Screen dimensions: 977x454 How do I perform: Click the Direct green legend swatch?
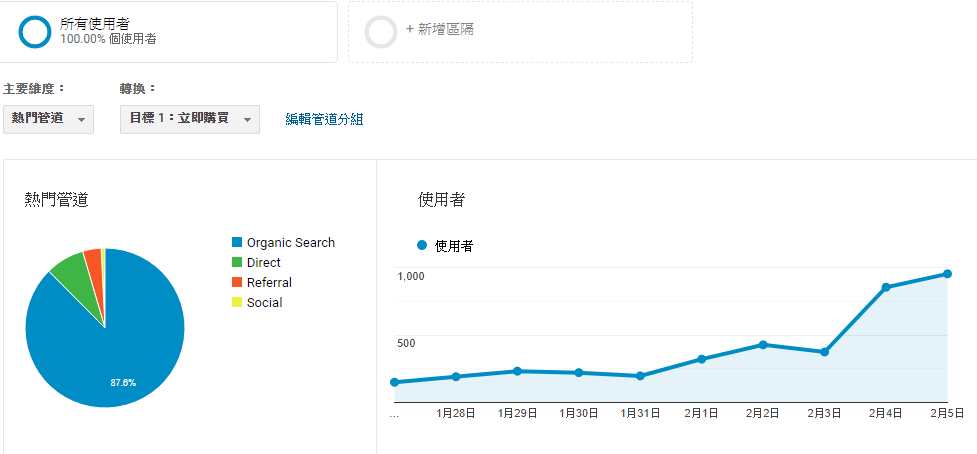[x=237, y=263]
